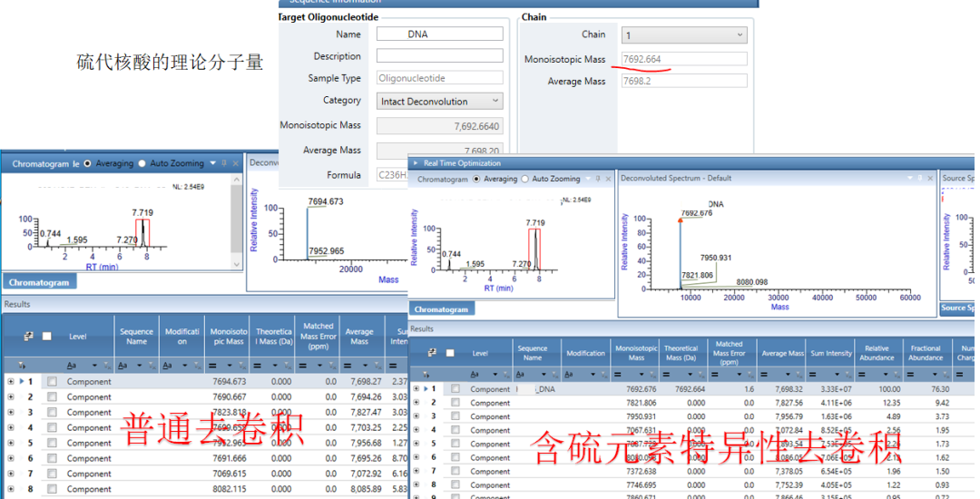Switch to right Chromatogram tab
Image resolution: width=980 pixels, height=499 pixels.
(x=441, y=309)
